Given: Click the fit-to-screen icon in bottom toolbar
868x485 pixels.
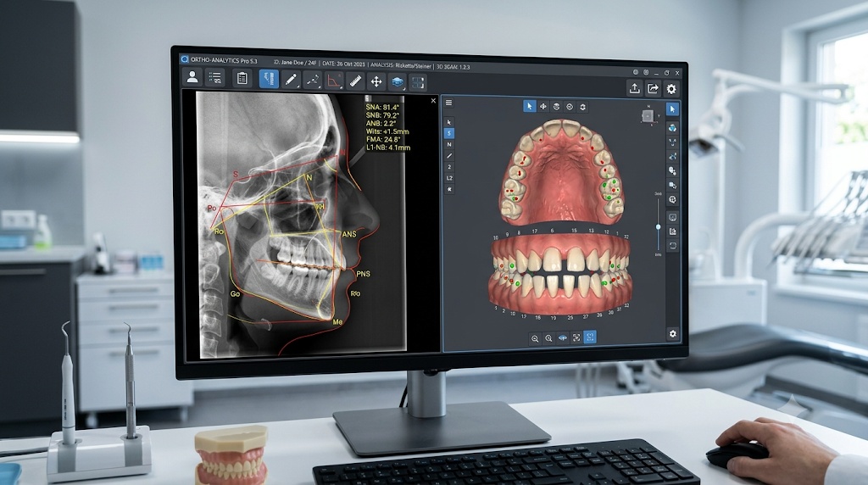Looking at the screenshot, I should coord(576,337).
